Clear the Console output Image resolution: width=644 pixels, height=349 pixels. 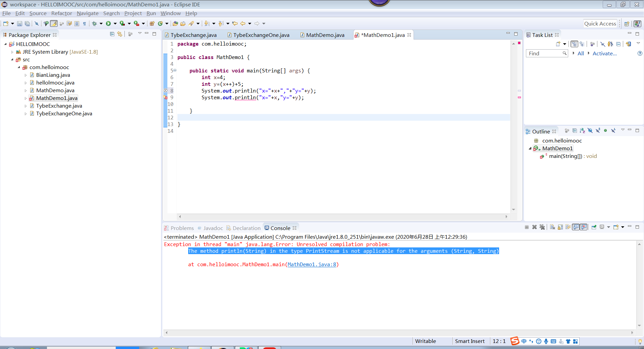point(552,227)
